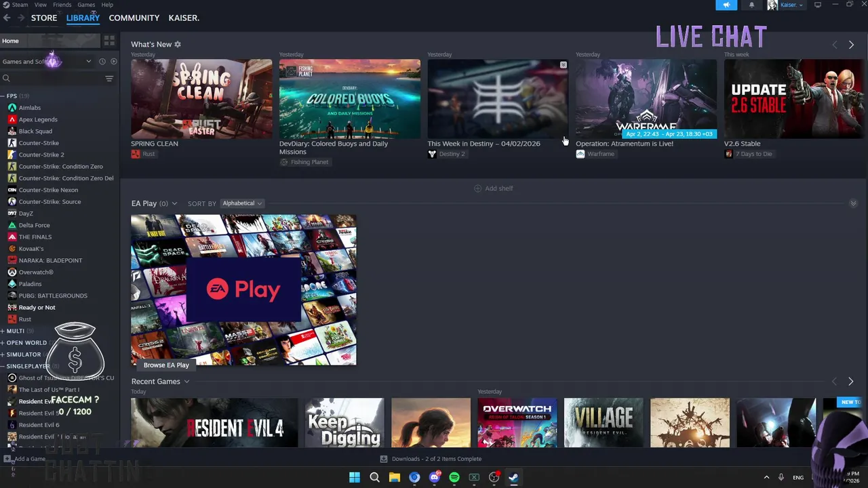Open Spotify from the taskbar

tap(454, 477)
